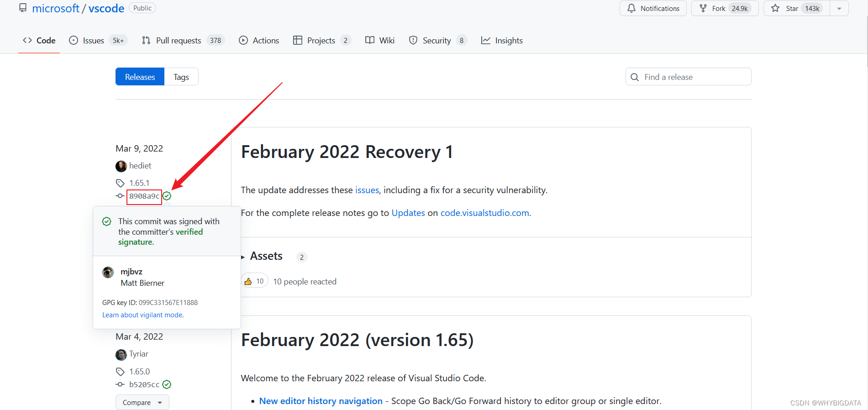Viewport: 868px width, 410px height.
Task: Click hediet's avatar thumbnail
Action: pos(121,166)
